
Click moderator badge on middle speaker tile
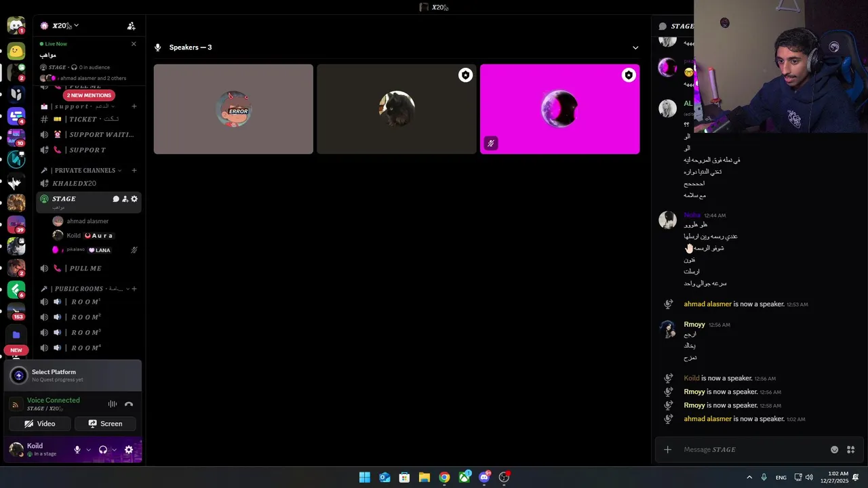[465, 75]
